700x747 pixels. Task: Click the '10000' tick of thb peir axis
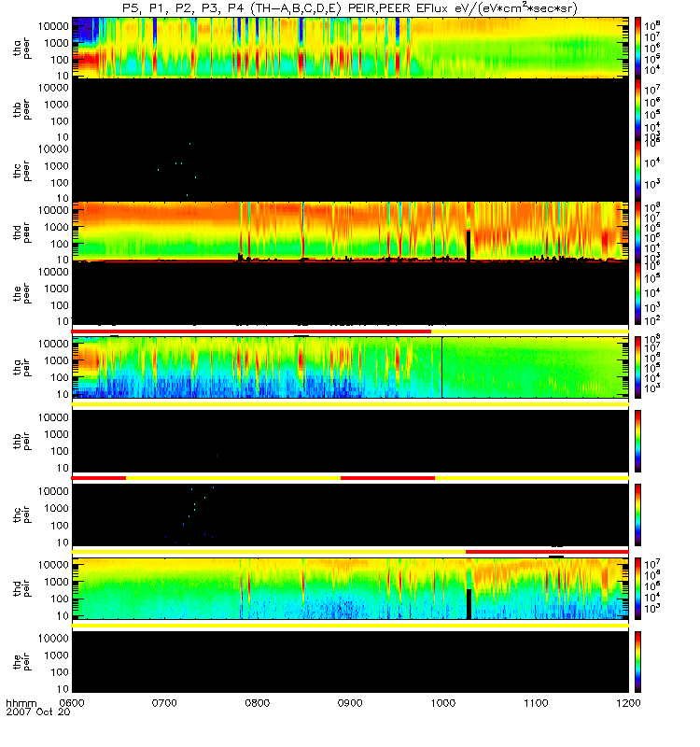click(x=54, y=417)
